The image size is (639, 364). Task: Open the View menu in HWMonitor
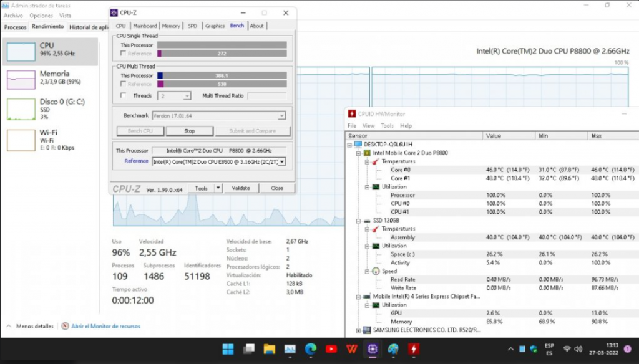[x=369, y=126]
